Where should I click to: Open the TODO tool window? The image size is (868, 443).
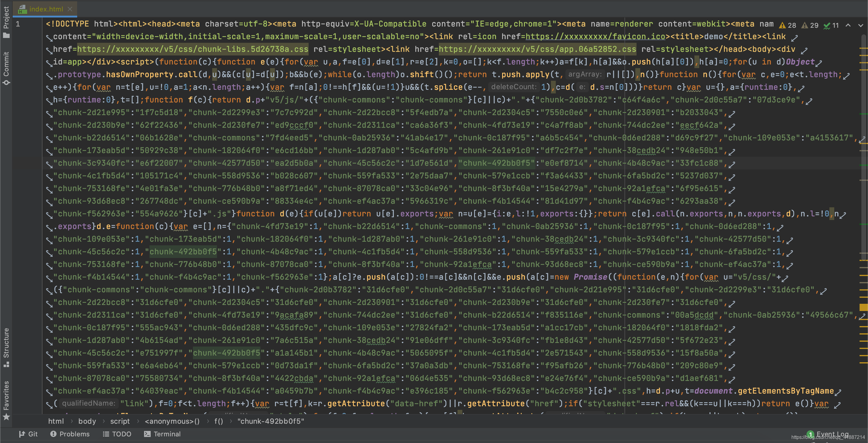click(117, 434)
